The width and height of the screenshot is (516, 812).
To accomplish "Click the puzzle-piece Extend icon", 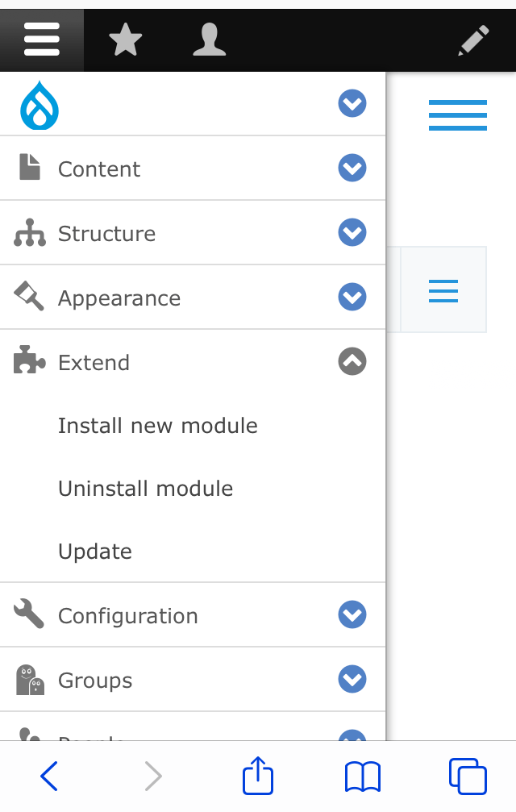I will pos(27,361).
